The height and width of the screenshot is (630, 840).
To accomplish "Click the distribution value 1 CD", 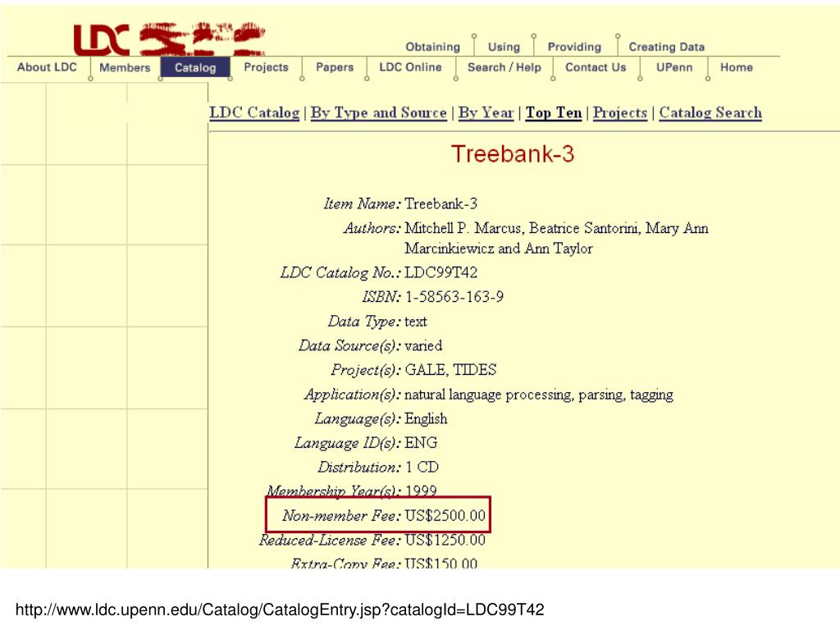I will pos(422,467).
